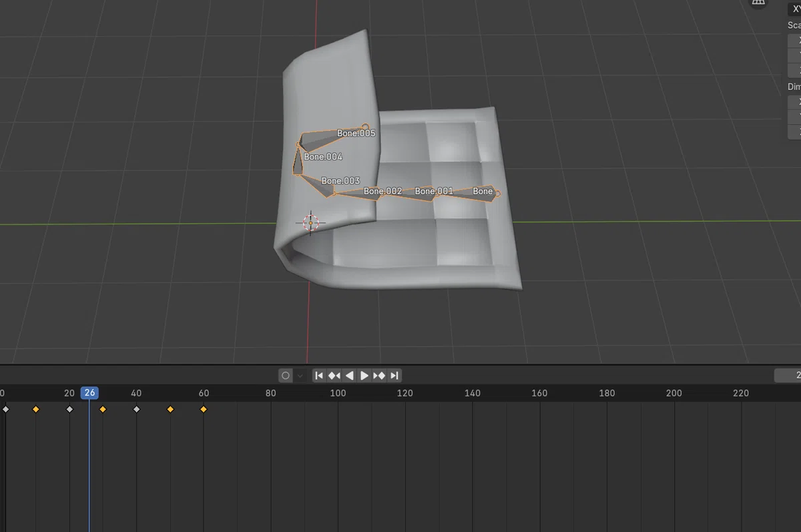The image size is (801, 532).
Task: Jump to the next keyframe
Action: click(x=379, y=376)
